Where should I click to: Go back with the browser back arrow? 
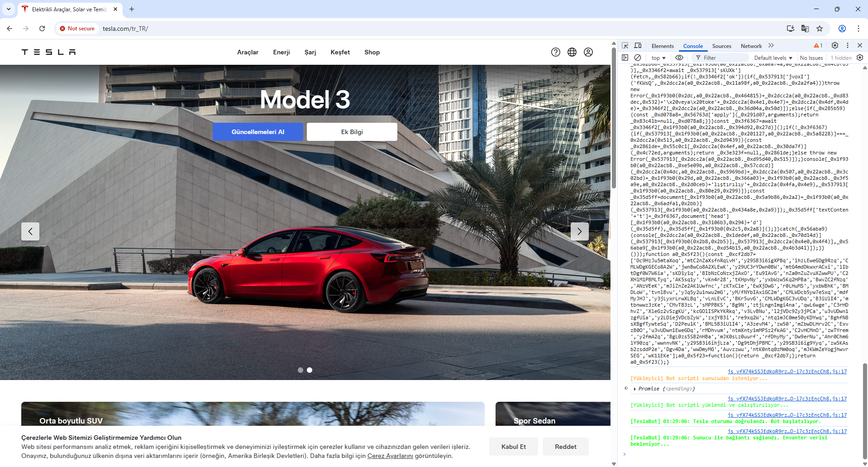click(x=10, y=29)
